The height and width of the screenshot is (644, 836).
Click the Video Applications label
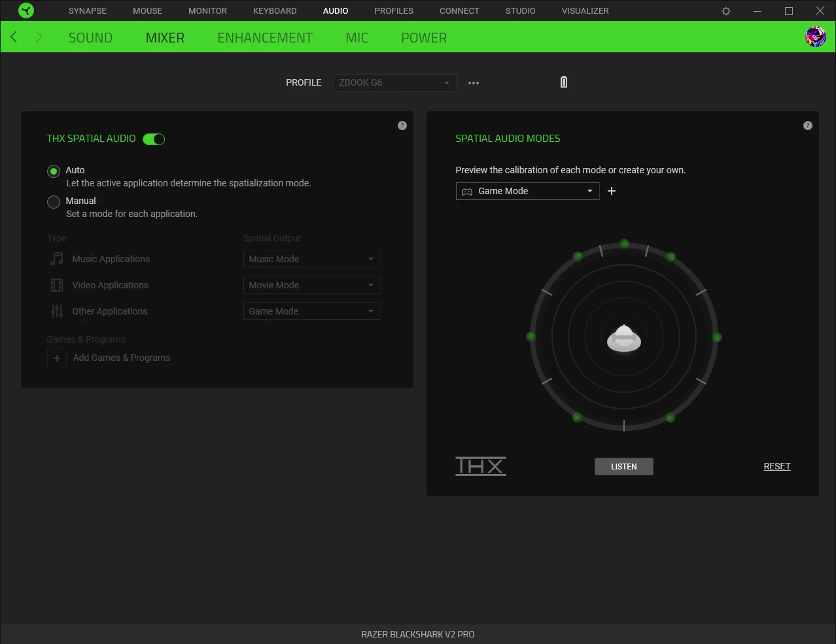111,285
